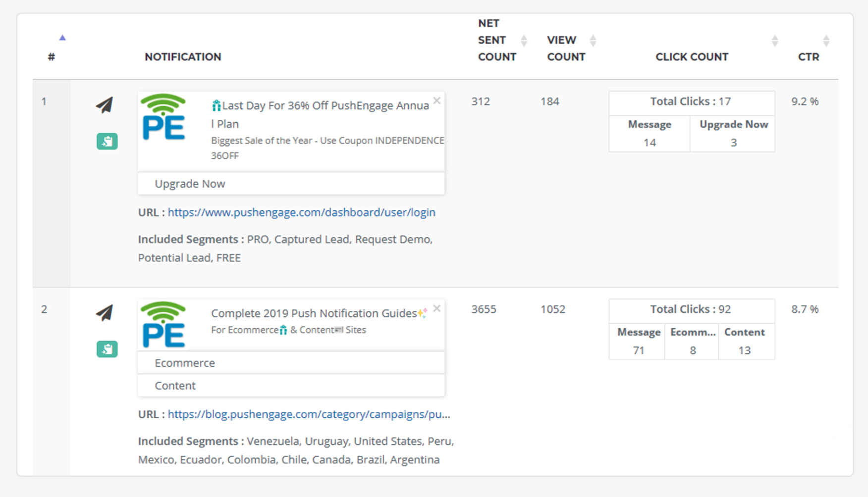Close the Complete 2019 Guides notification preview
The width and height of the screenshot is (868, 497).
click(436, 308)
